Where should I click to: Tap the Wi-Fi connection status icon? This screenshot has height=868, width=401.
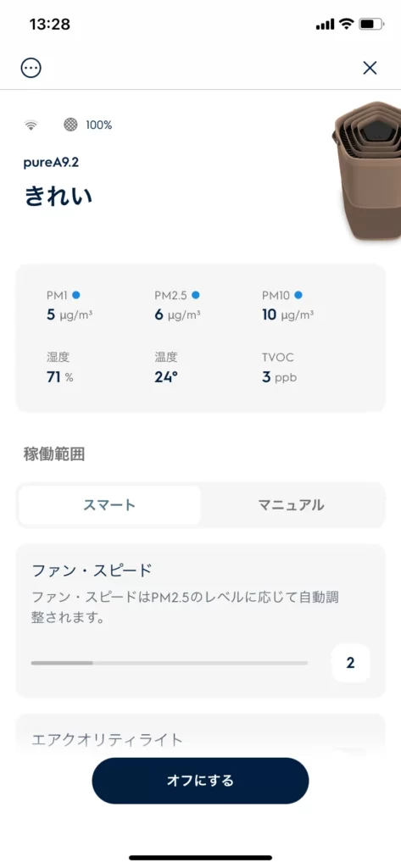coord(31,125)
